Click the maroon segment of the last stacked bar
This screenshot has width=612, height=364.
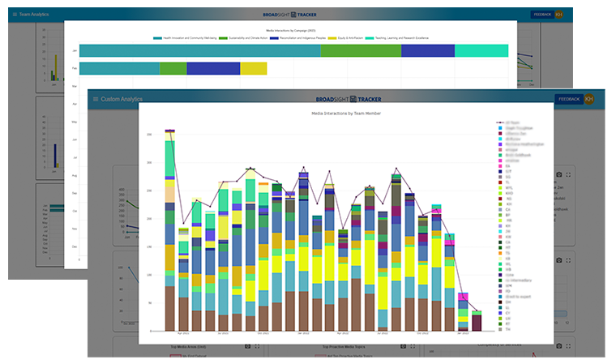click(x=477, y=323)
